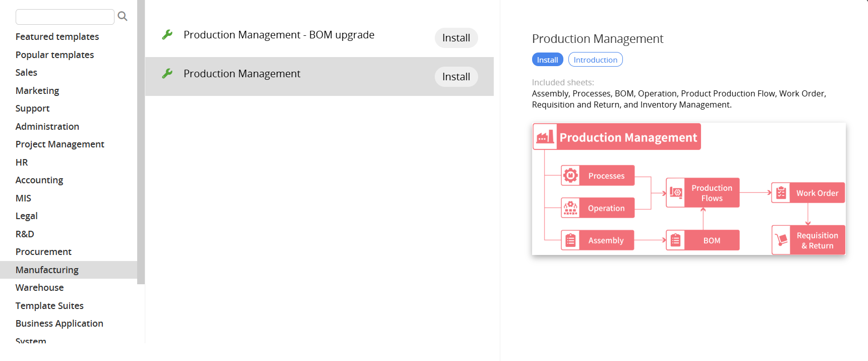Open the Featured templates category
868x361 pixels.
pos(57,36)
